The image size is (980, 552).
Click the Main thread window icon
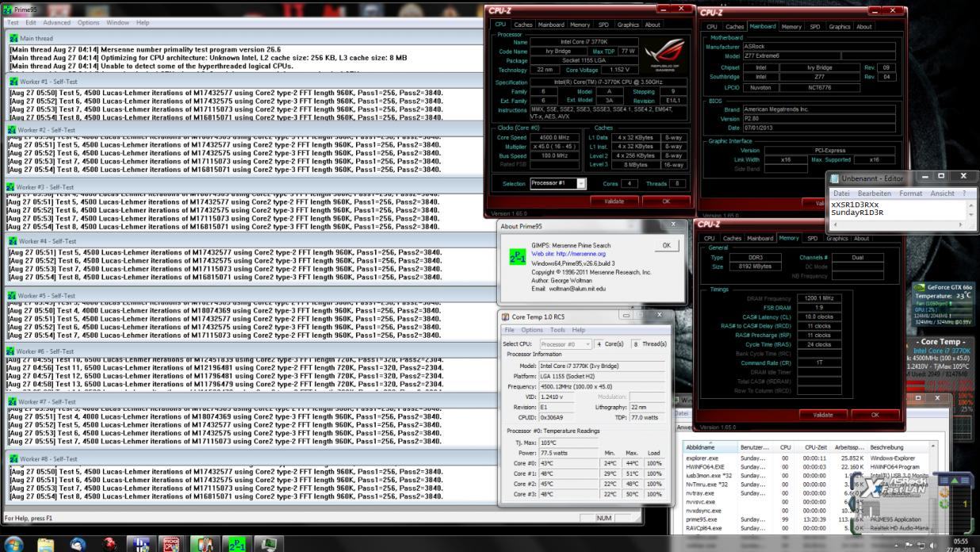pyautogui.click(x=13, y=38)
